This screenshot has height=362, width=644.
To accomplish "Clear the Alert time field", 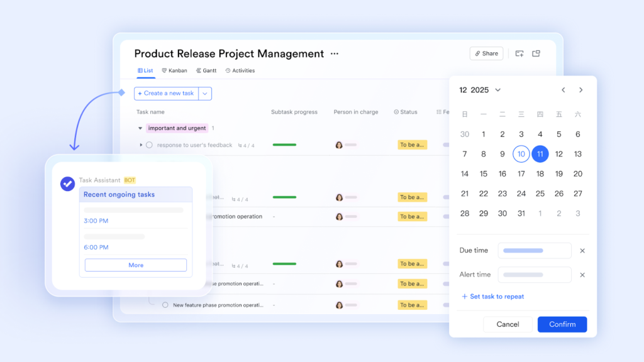I will pos(582,275).
